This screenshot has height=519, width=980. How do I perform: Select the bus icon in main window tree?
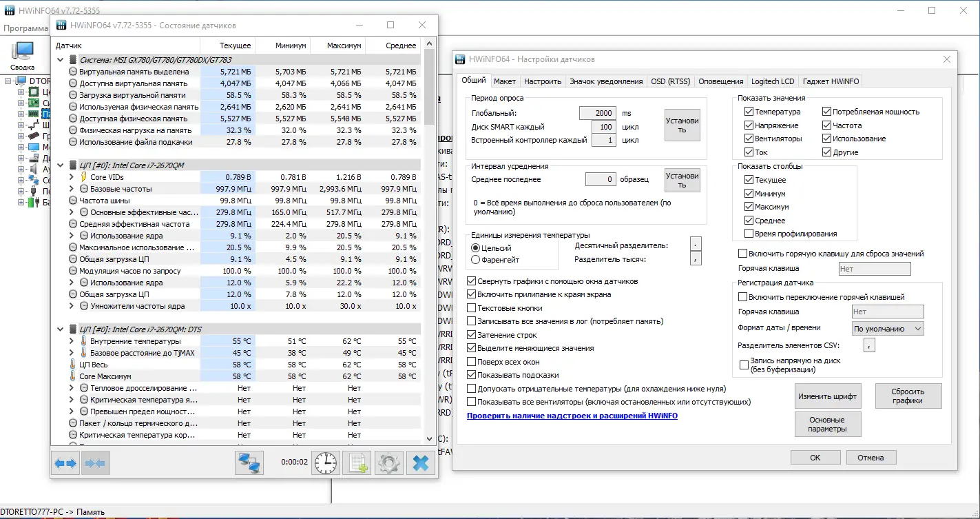pyautogui.click(x=35, y=125)
